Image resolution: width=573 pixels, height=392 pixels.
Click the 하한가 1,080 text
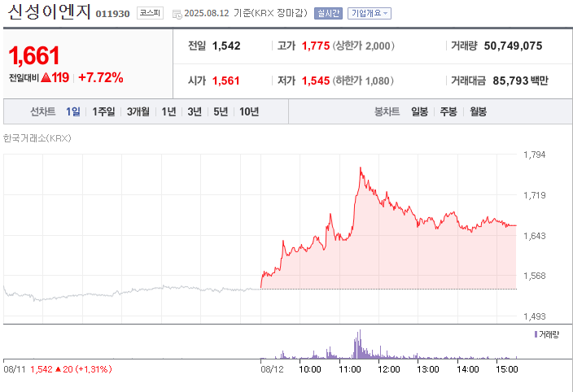pyautogui.click(x=363, y=81)
